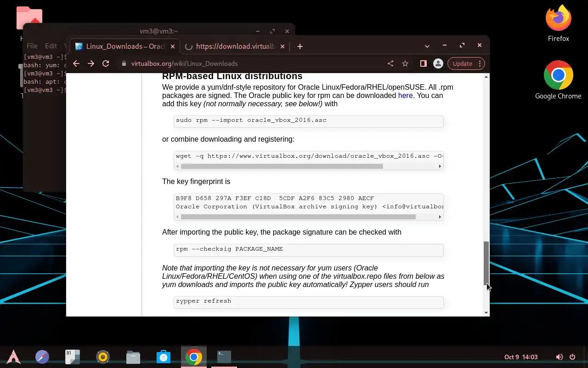Bookmark this page with star icon
Viewport: 588px width, 368px height.
point(405,63)
